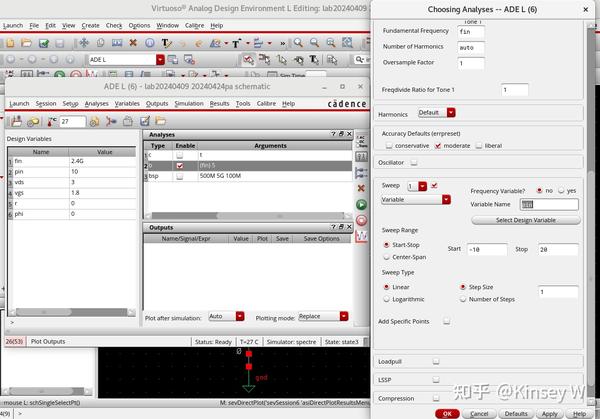600x419 pixels.
Task: Click Select Design Variable button
Action: (526, 220)
